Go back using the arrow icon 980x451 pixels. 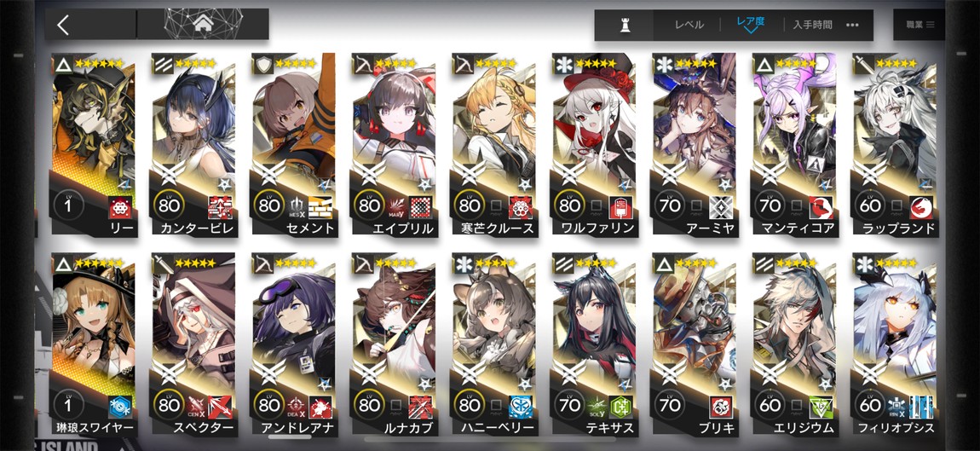[x=62, y=25]
